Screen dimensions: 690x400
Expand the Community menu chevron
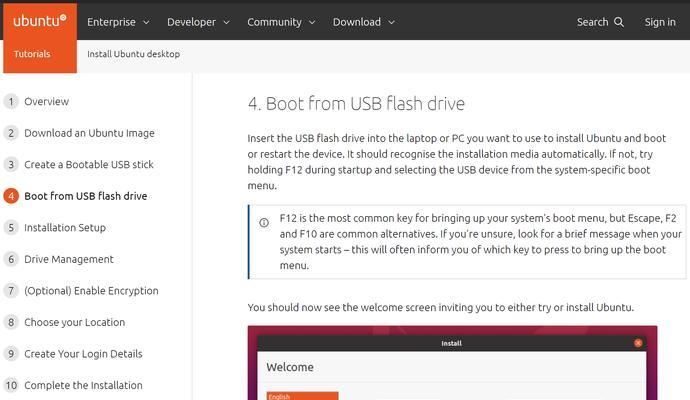tap(312, 22)
